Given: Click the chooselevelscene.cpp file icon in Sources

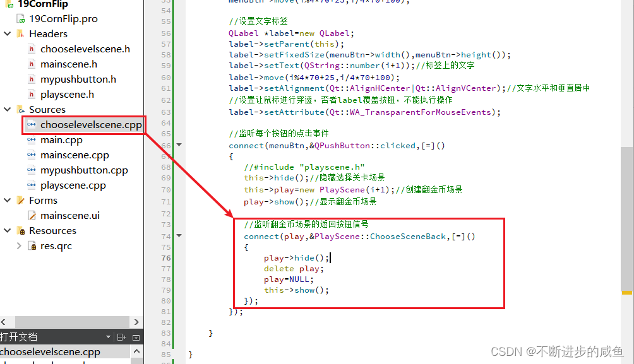Looking at the screenshot, I should 32,124.
